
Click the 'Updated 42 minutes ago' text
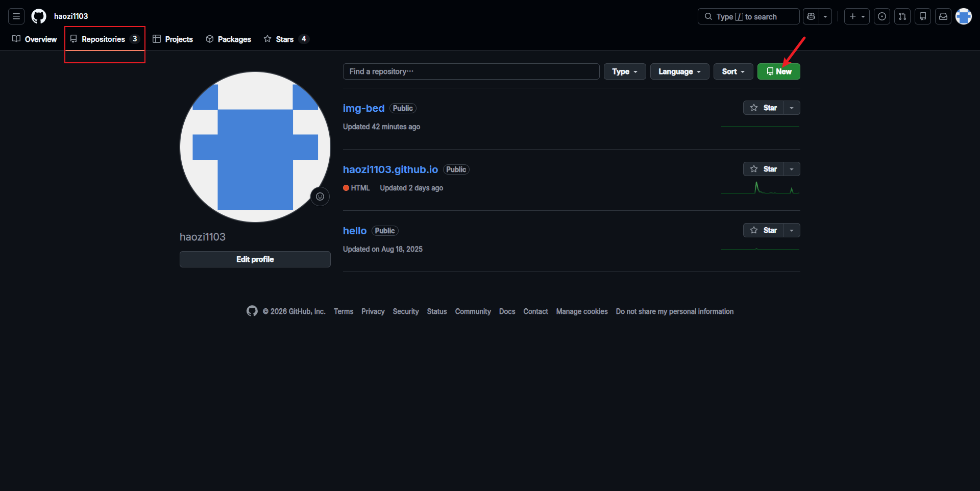[382, 127]
